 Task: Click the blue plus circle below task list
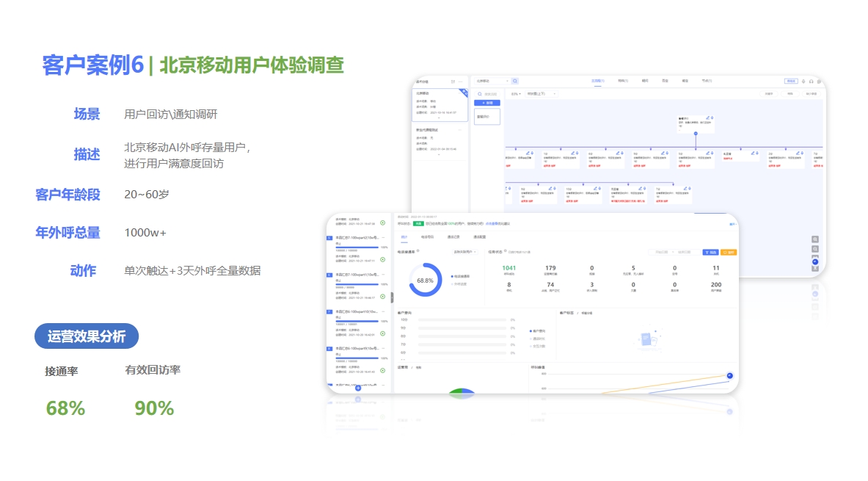click(x=358, y=388)
